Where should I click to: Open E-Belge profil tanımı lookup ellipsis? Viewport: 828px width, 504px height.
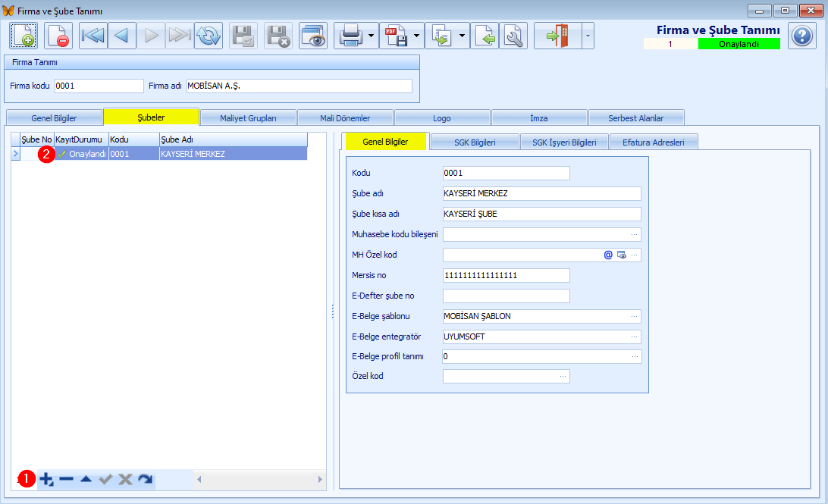pyautogui.click(x=635, y=357)
